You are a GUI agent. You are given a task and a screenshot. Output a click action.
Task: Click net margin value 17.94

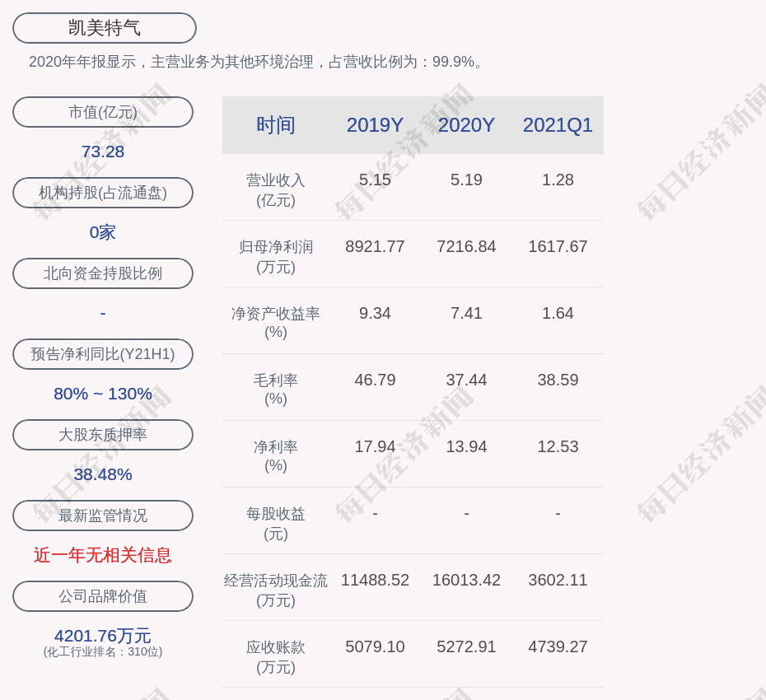point(376,446)
